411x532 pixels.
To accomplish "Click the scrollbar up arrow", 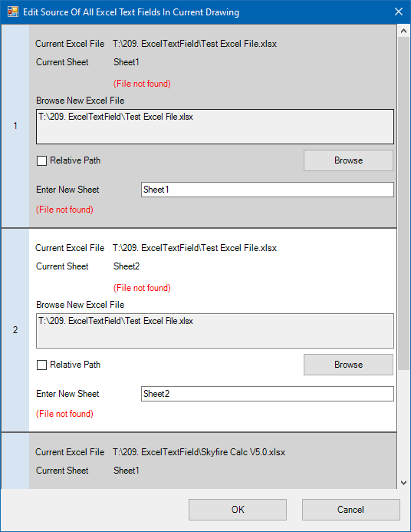I will tap(403, 31).
